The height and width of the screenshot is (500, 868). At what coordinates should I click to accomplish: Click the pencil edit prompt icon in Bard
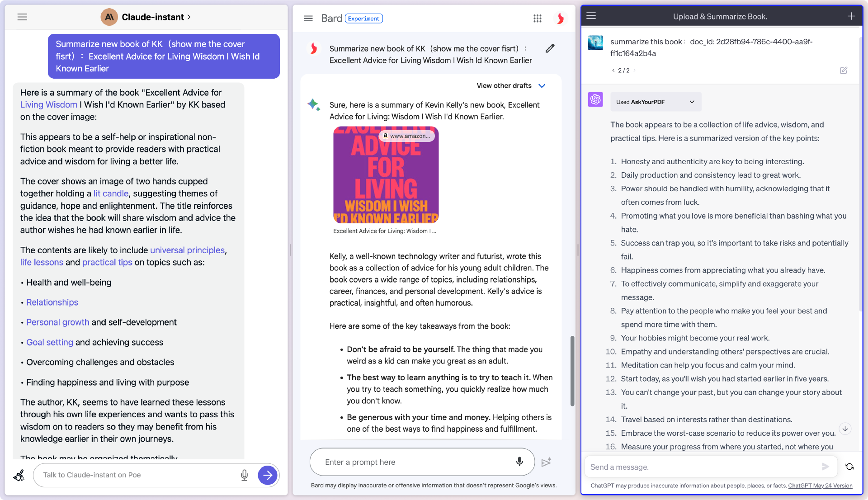point(550,48)
